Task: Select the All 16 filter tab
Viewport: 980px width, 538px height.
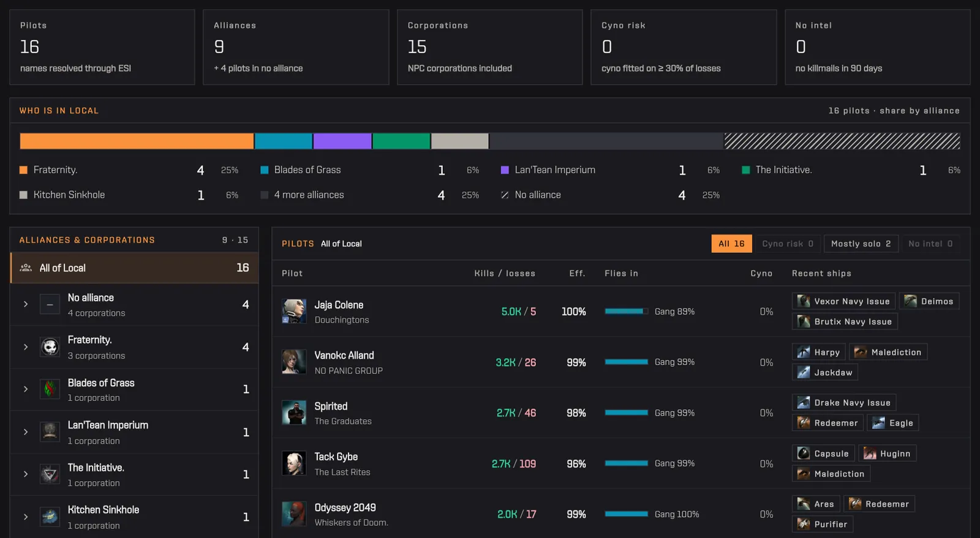Action: pos(731,244)
